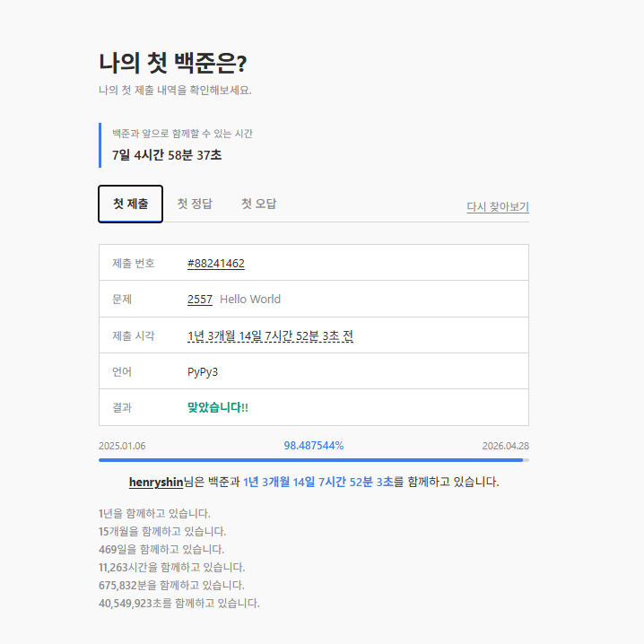The width and height of the screenshot is (644, 644).
Task: Click the 40,549,923초 statistic line
Action: (x=178, y=603)
